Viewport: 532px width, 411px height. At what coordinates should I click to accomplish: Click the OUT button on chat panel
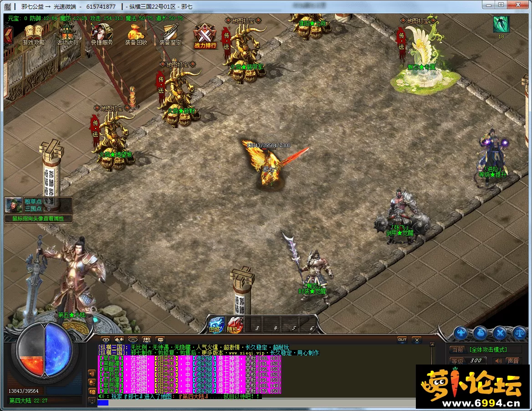coord(402,340)
